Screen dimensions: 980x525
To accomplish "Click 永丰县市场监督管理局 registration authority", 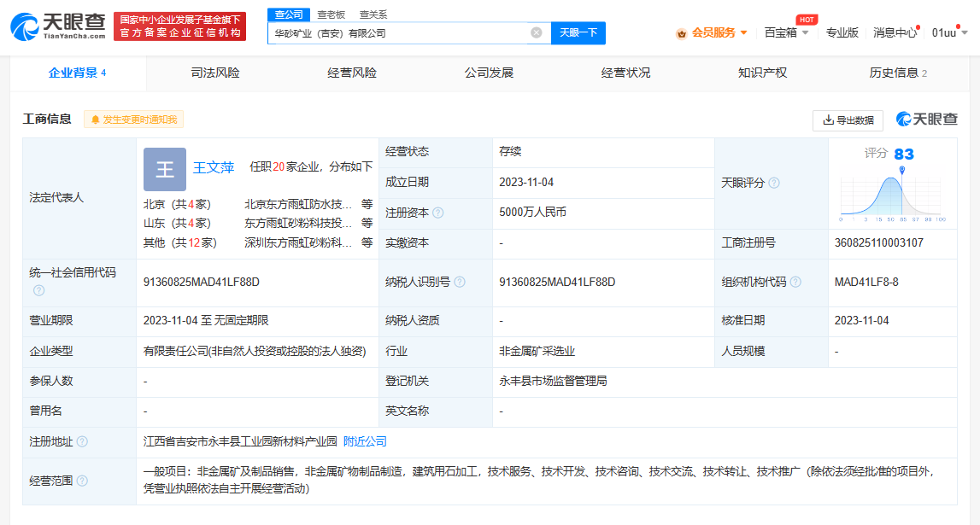I will pos(553,381).
